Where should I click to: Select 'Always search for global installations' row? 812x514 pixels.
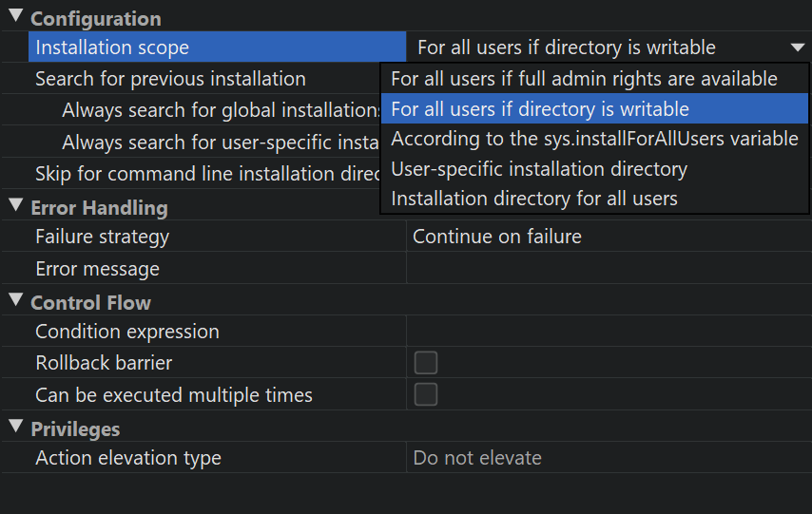pos(221,110)
